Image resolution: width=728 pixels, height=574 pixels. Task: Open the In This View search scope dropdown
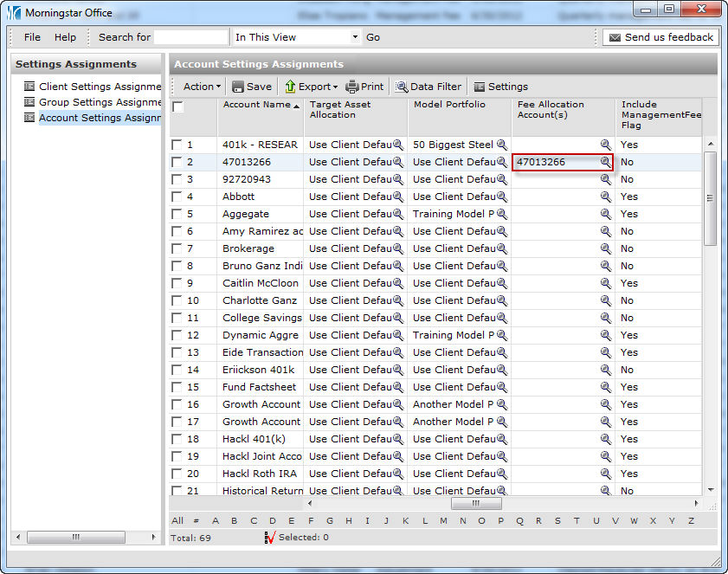[x=355, y=37]
